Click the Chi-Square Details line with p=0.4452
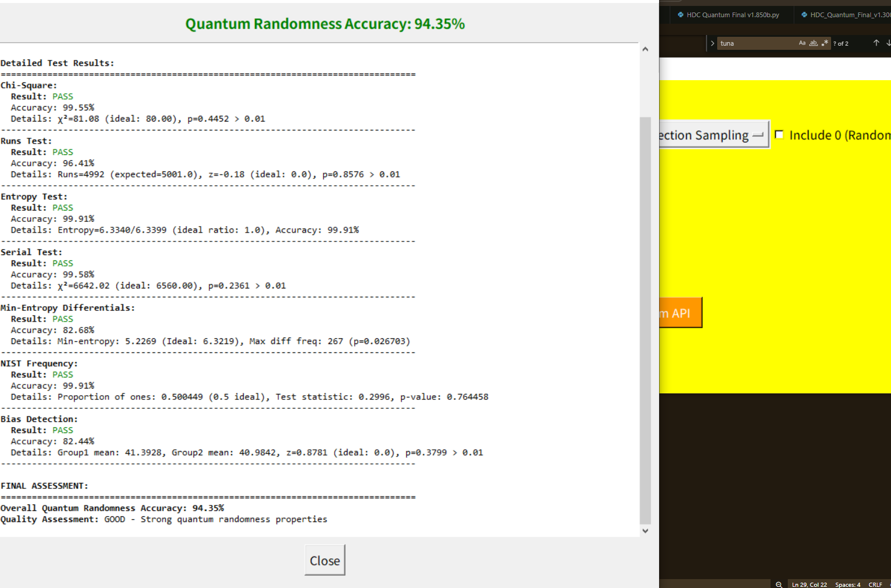891x588 pixels. tap(138, 119)
